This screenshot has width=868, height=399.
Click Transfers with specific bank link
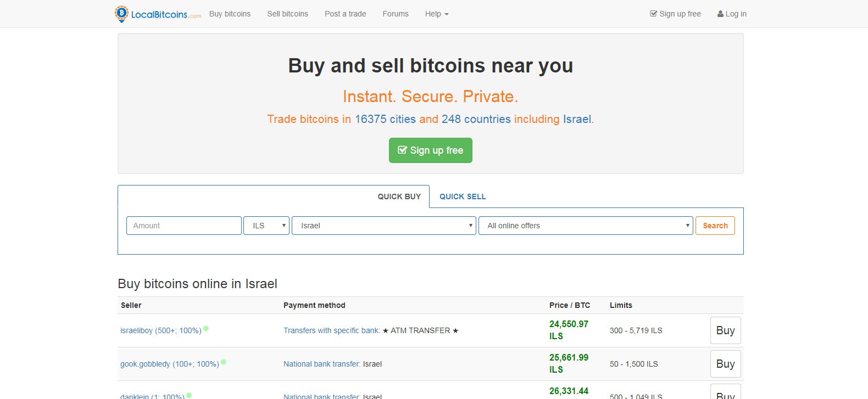click(x=332, y=330)
